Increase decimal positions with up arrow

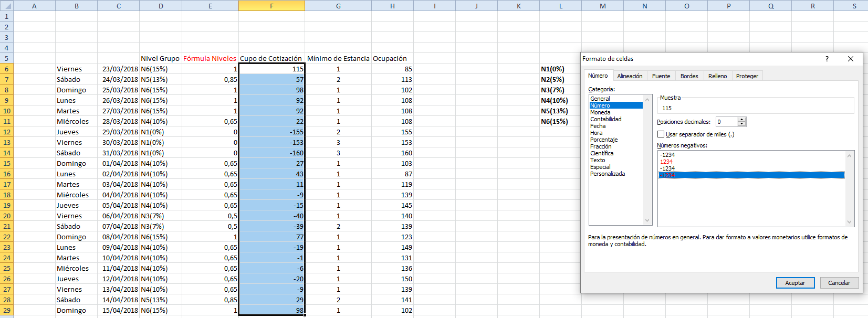741,120
